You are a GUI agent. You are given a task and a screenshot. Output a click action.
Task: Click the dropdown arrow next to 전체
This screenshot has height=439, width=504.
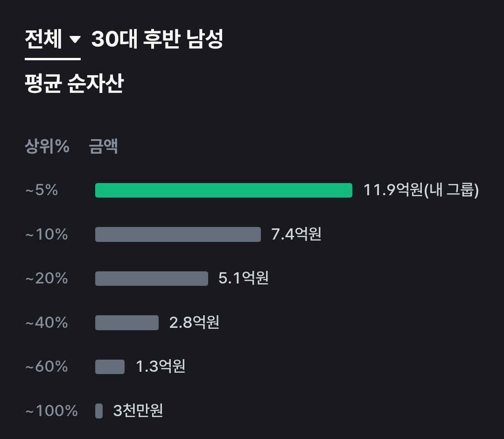(x=75, y=40)
